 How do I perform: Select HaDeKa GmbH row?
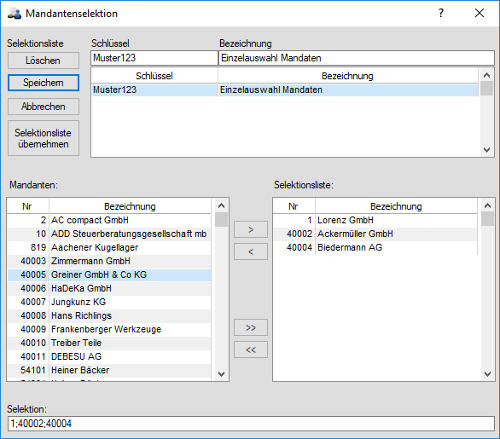pyautogui.click(x=109, y=288)
